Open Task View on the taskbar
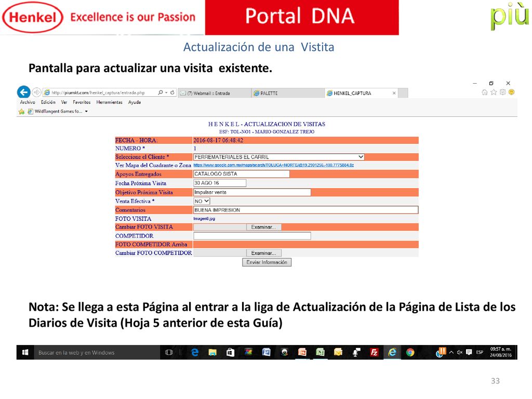The image size is (532, 399). [169, 353]
